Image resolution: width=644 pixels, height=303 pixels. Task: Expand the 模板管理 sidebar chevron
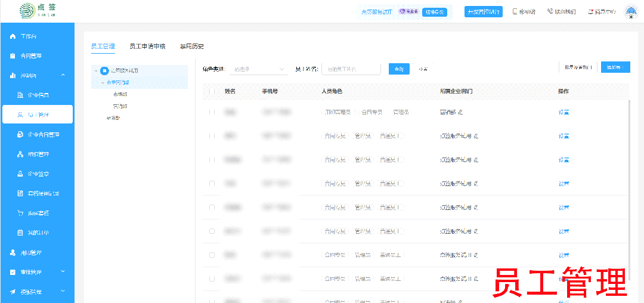coord(63,292)
